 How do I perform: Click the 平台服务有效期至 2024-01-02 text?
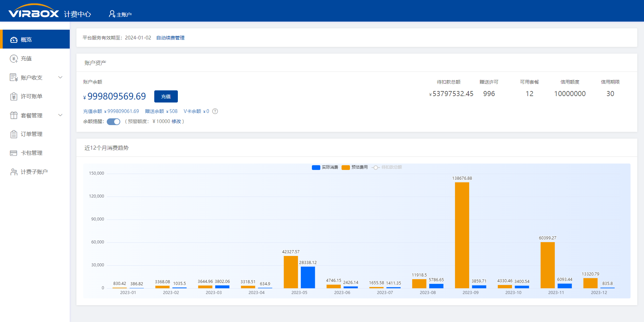(x=117, y=38)
